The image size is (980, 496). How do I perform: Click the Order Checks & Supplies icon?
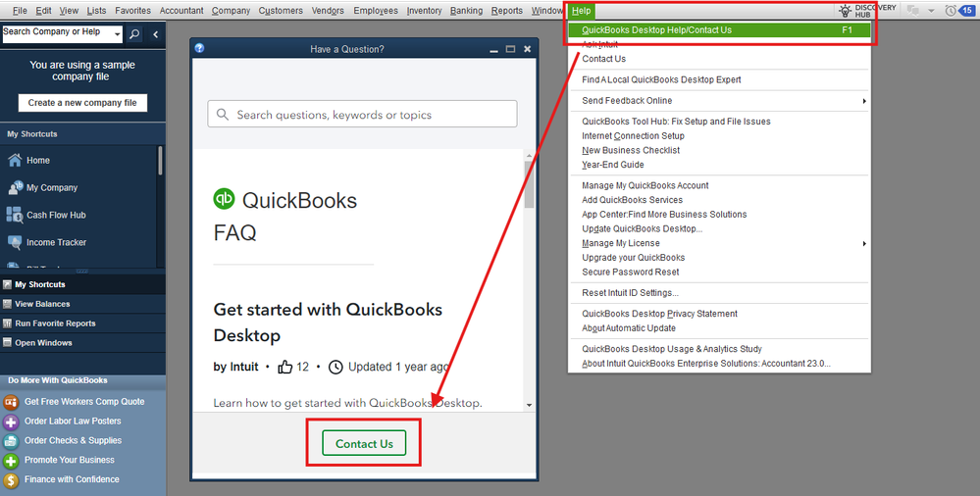tap(11, 441)
